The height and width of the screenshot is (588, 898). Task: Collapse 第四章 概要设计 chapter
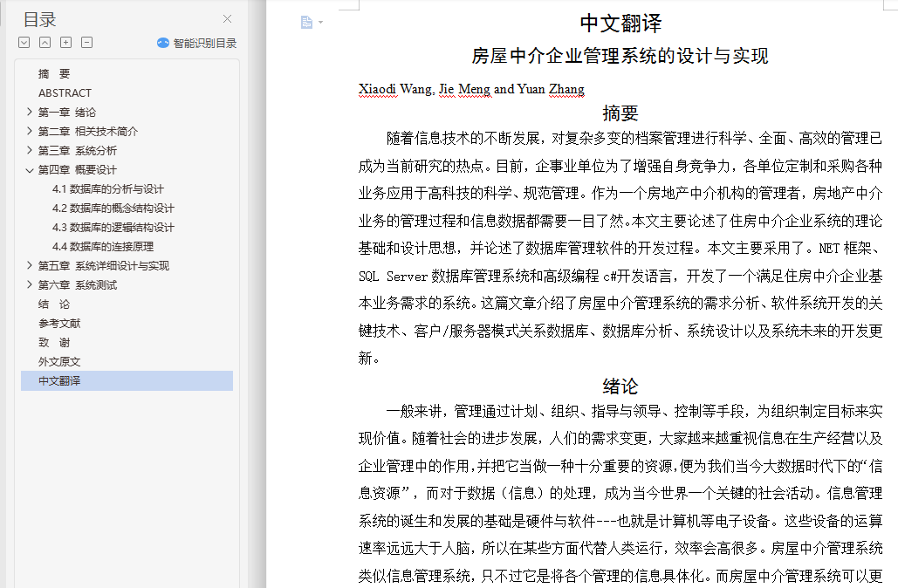tap(29, 169)
